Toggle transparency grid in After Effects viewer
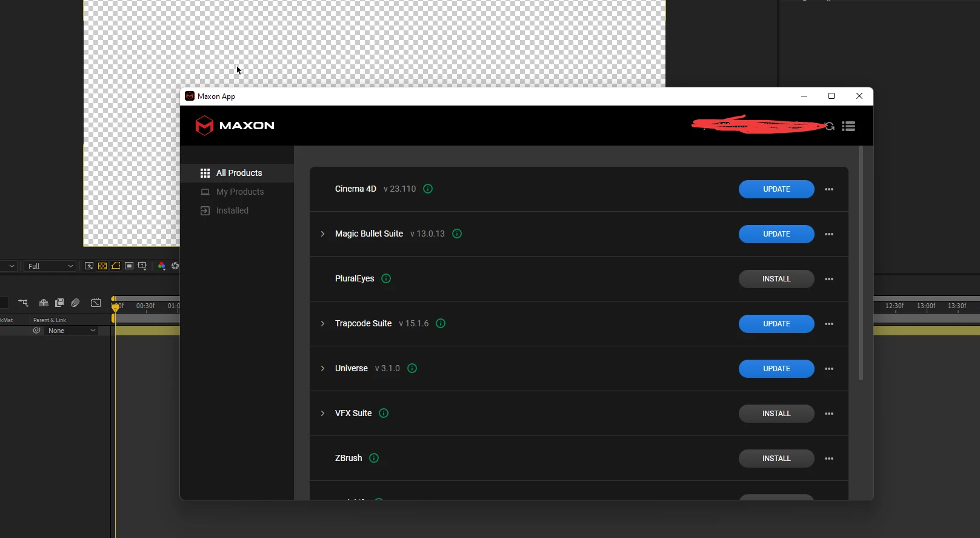 click(x=102, y=266)
